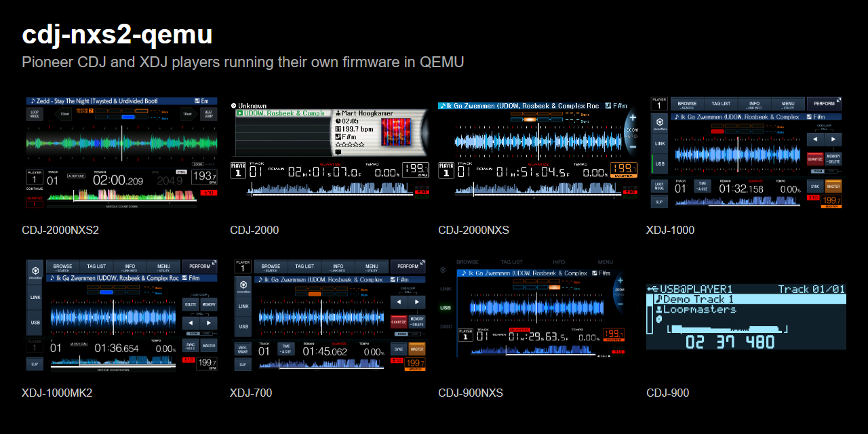The image size is (868, 434).
Task: Select cue/loop call left arrow on XDJ-700
Action: [x=399, y=302]
